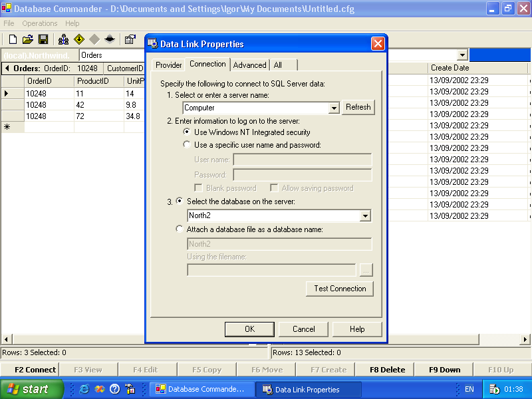Open the Provider tab
The width and height of the screenshot is (532, 399).
[169, 65]
